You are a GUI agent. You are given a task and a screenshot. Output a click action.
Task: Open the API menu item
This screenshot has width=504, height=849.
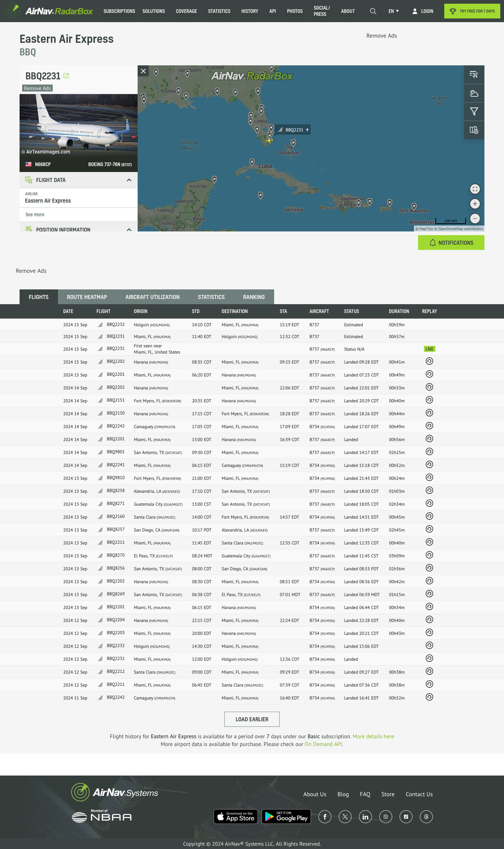click(x=273, y=11)
